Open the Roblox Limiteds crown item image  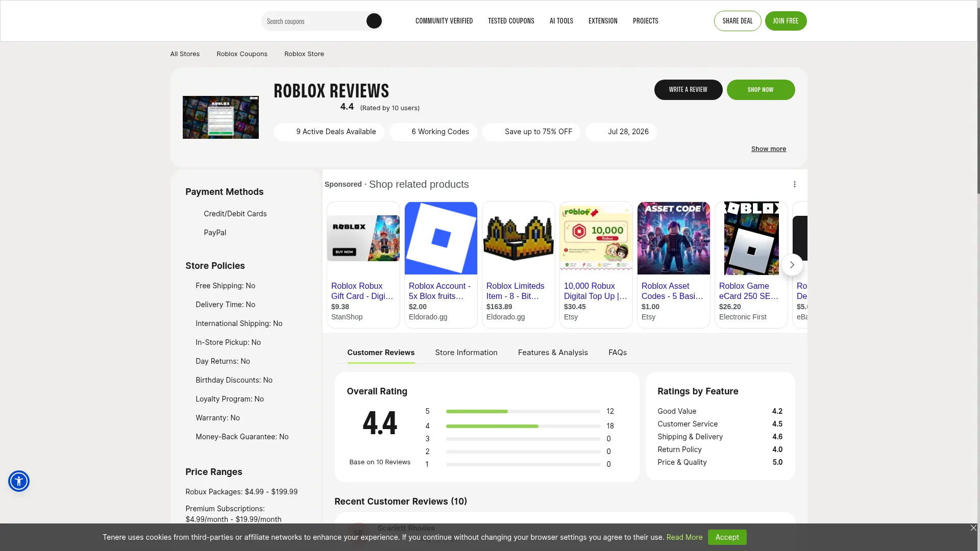[519, 238]
